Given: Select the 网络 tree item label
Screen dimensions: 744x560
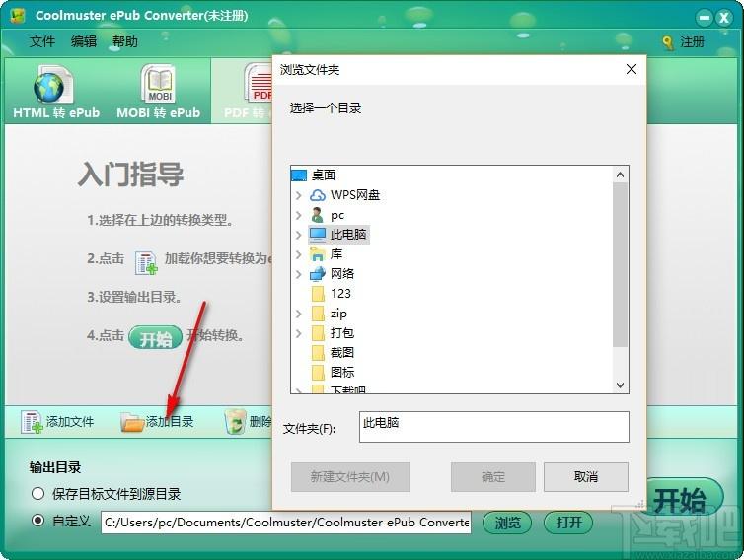Looking at the screenshot, I should (x=342, y=274).
